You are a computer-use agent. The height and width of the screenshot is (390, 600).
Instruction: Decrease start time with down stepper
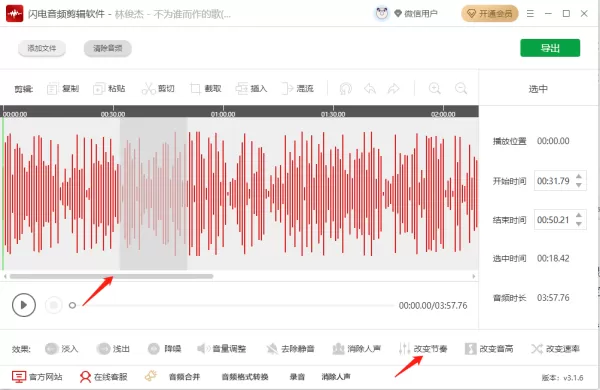coord(579,185)
